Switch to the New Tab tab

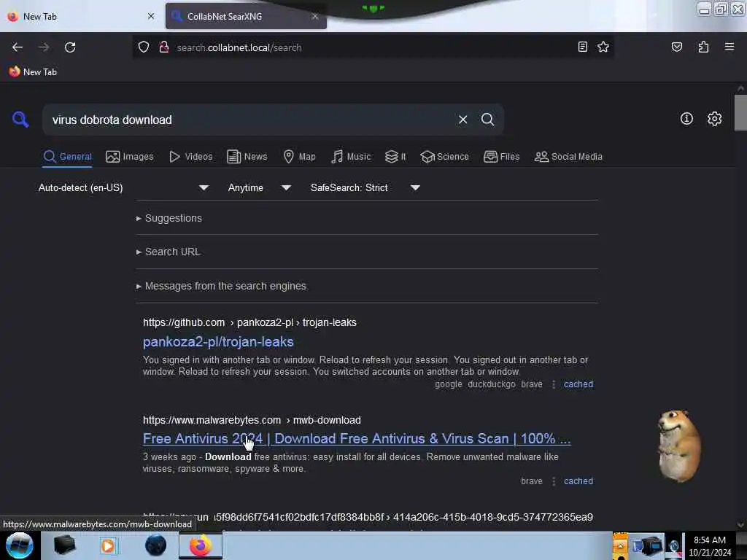[x=81, y=16]
